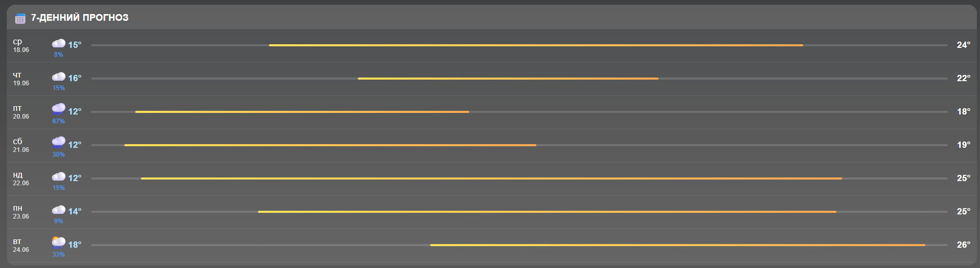Viewport: 980px width, 268px height.
Task: Click the 30% precipitation chance on Saturday
Action: click(x=58, y=155)
